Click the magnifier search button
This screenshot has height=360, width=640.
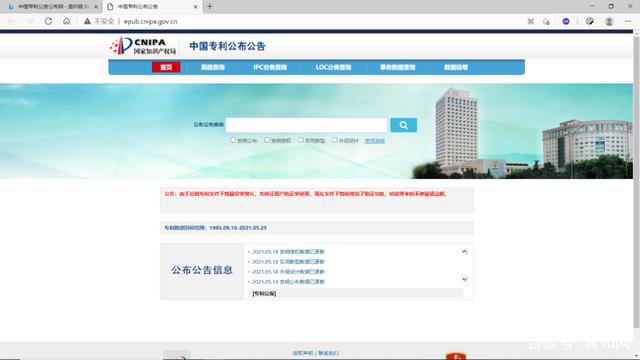click(403, 125)
